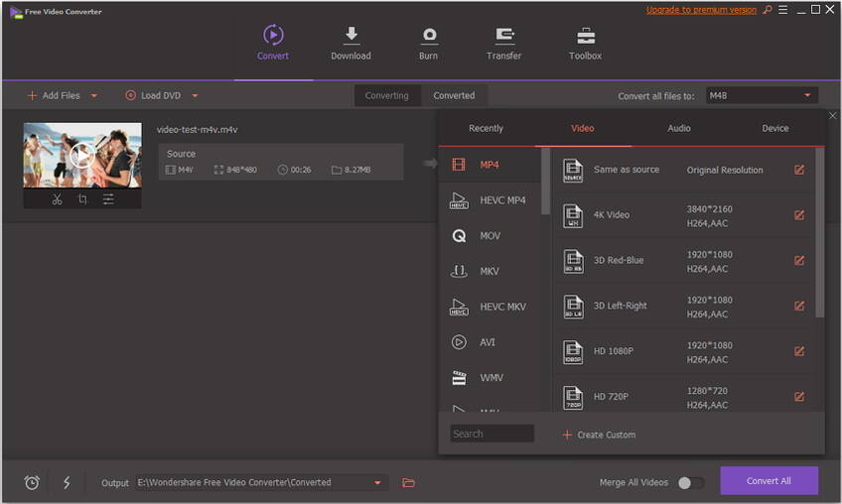842x504 pixels.
Task: Choose the 4K Video preset
Action: tap(682, 215)
